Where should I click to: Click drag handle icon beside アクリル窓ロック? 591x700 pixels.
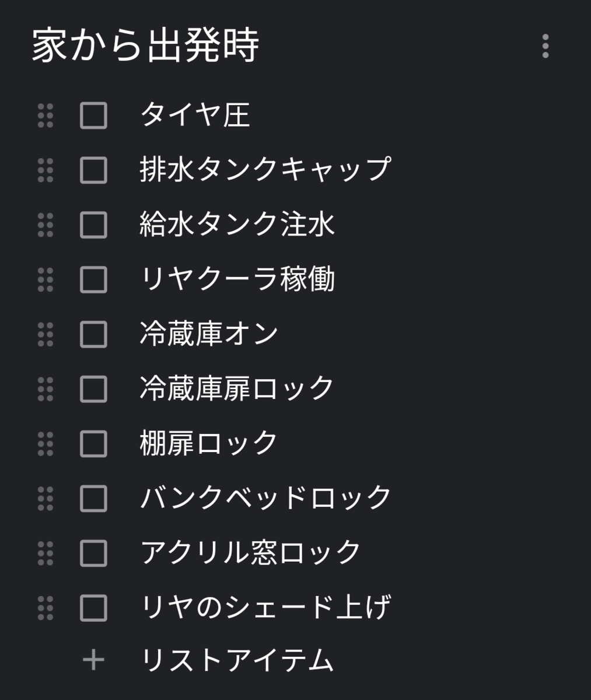pyautogui.click(x=46, y=554)
